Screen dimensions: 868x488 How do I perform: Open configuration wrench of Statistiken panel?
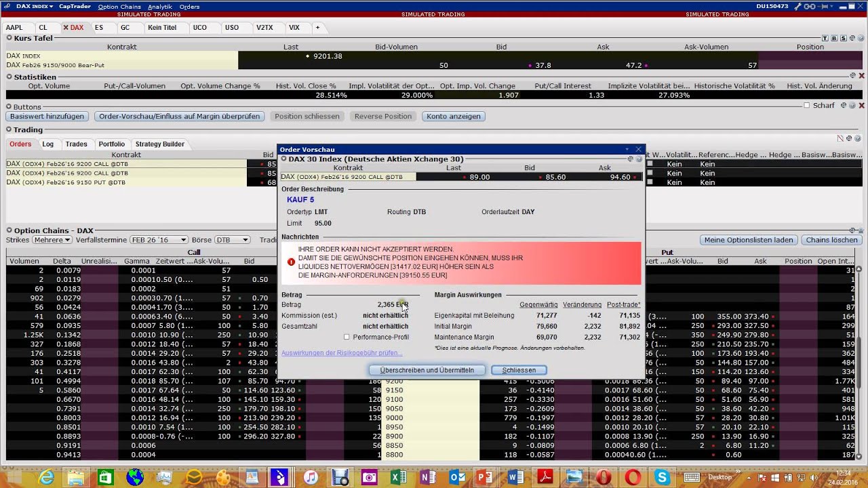pyautogui.click(x=853, y=77)
